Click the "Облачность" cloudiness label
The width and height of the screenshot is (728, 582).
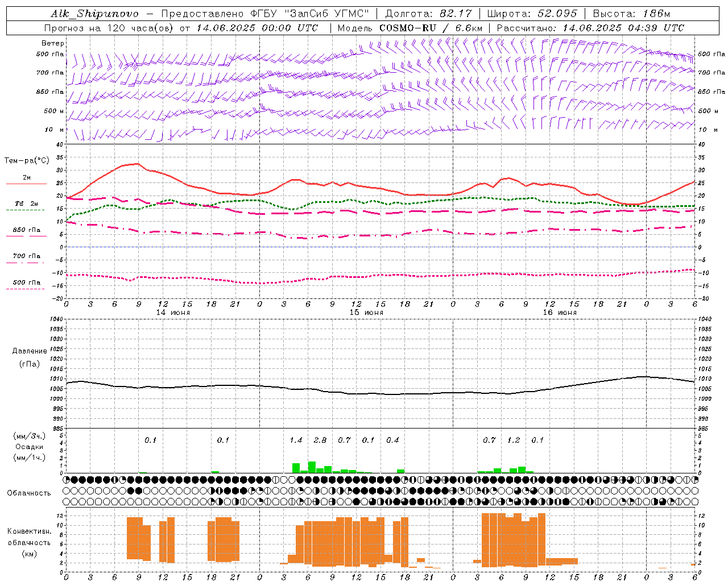pos(29,493)
